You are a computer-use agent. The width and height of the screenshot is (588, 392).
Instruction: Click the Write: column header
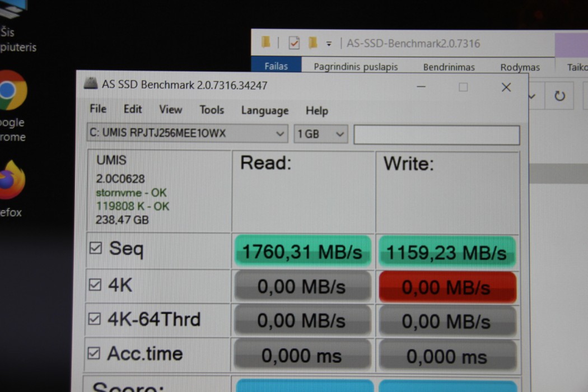(x=409, y=164)
